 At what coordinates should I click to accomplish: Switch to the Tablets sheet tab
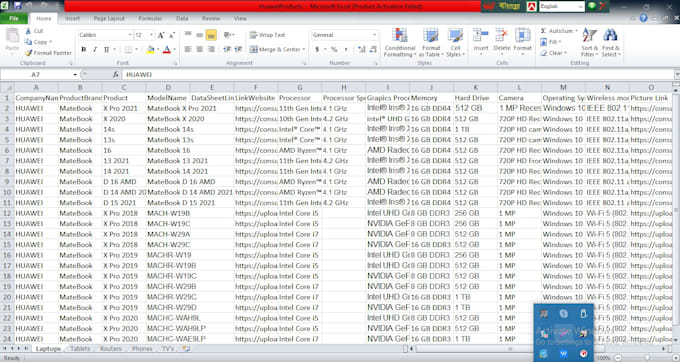click(80, 349)
